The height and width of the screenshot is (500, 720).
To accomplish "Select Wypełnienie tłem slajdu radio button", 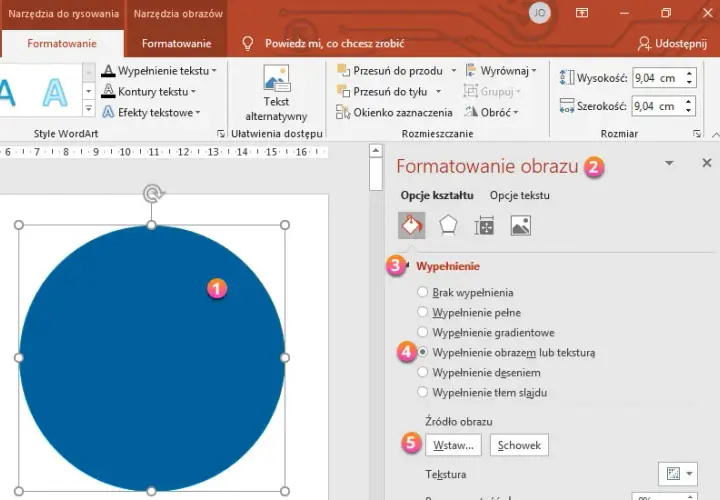I will [x=422, y=392].
